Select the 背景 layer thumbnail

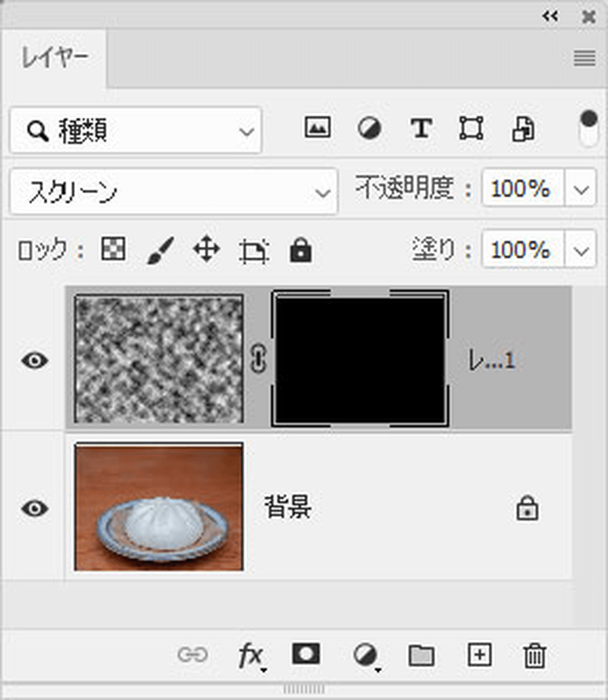[159, 506]
